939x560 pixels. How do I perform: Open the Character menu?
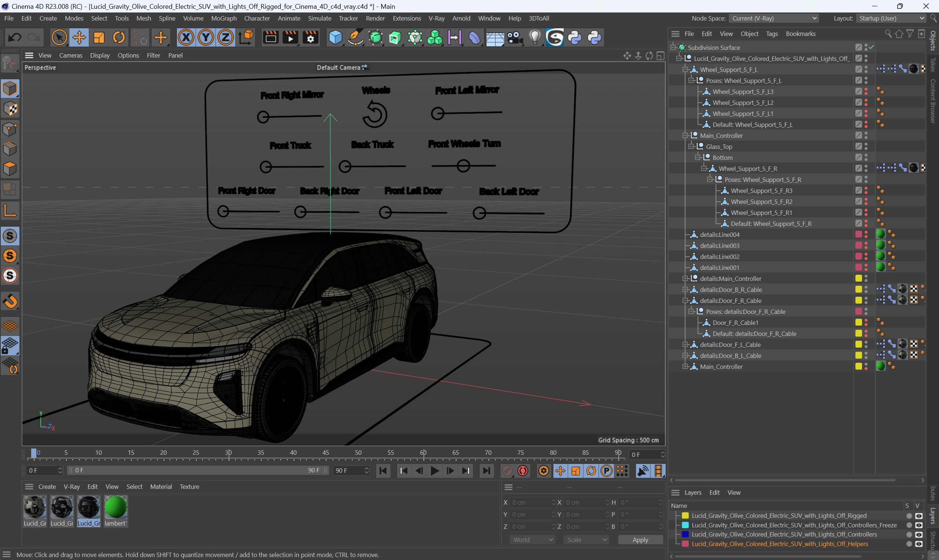coord(257,18)
